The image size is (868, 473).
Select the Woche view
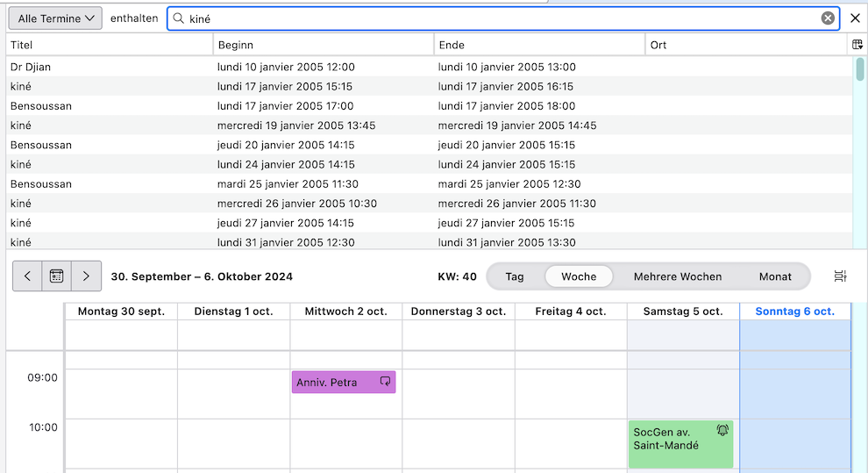point(579,276)
